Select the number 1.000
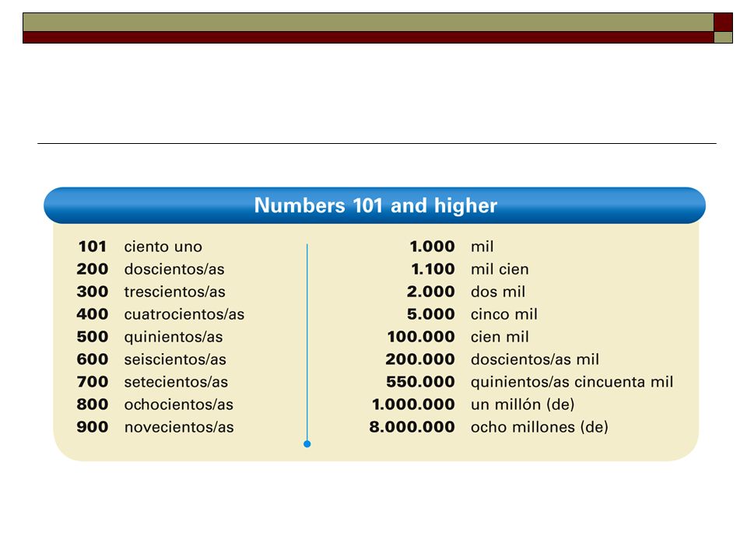This screenshot has width=747, height=560. (432, 247)
